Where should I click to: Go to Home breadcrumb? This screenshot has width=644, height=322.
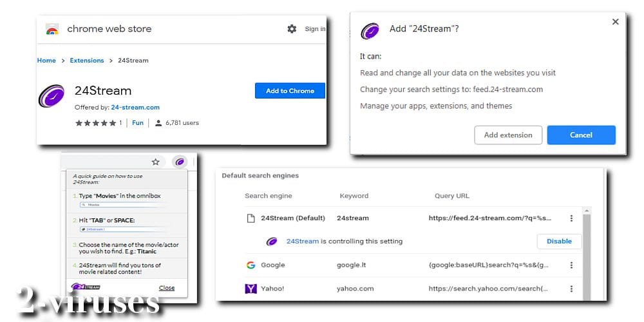tap(46, 61)
